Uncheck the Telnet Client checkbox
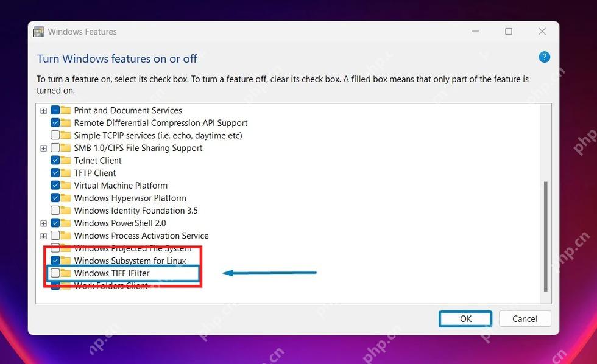The width and height of the screenshot is (597, 364). [x=55, y=161]
